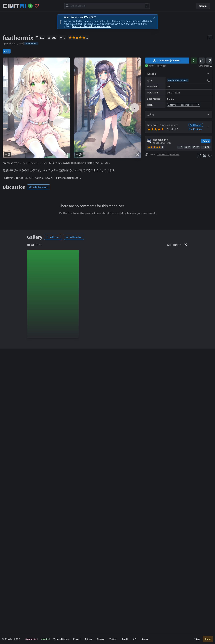The width and height of the screenshot is (215, 644).
Task: Click the green verified shield icon
Action: pyautogui.click(x=146, y=66)
